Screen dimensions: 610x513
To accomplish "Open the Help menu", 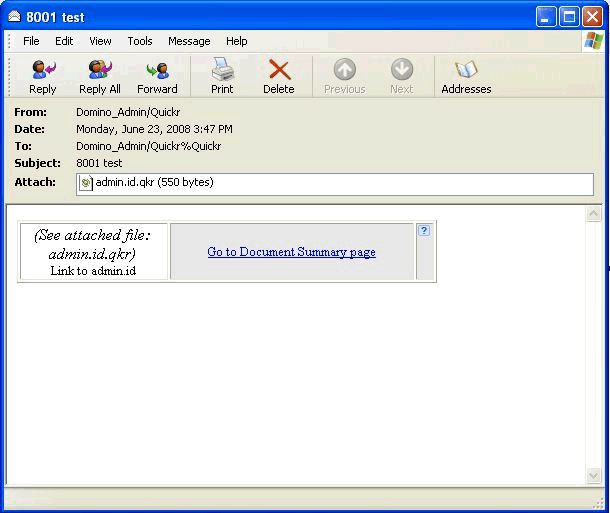I will pos(237,41).
